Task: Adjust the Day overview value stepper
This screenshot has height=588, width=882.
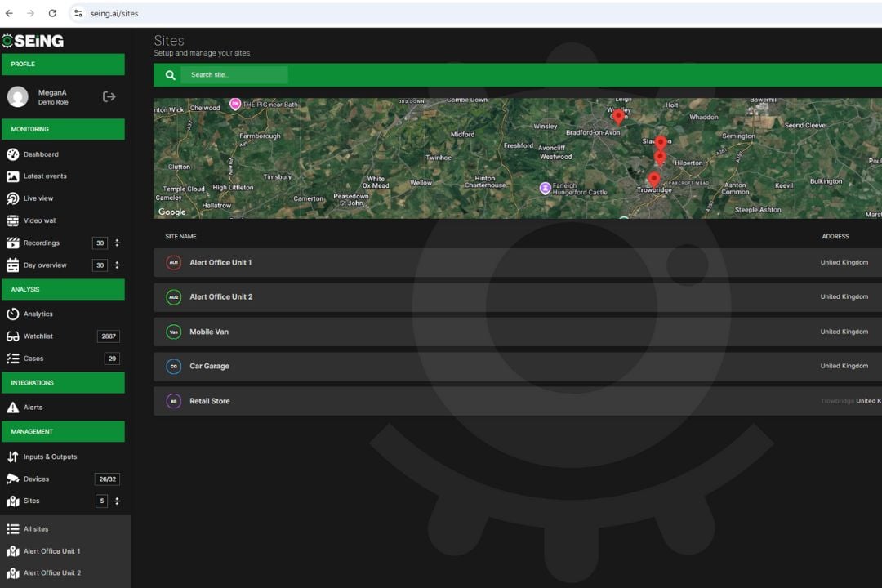Action: (117, 265)
